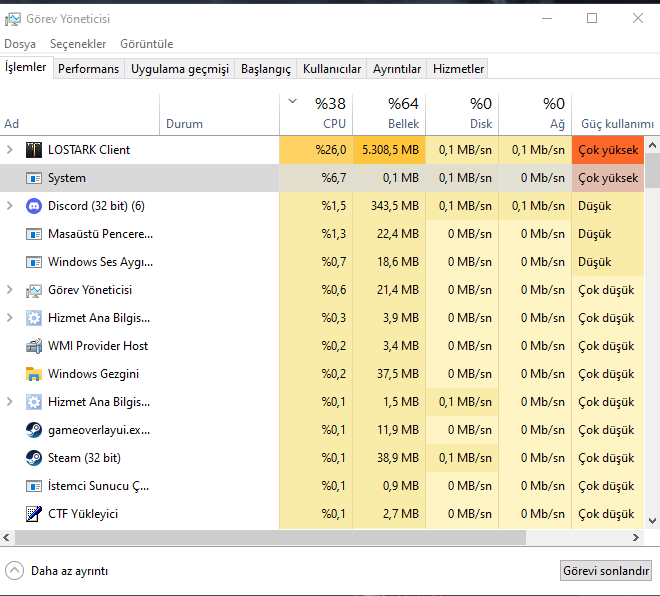The image size is (660, 596).
Task: Click the gear icon of Hizmet Ana Bilgis at %0,1
Action: 34,402
